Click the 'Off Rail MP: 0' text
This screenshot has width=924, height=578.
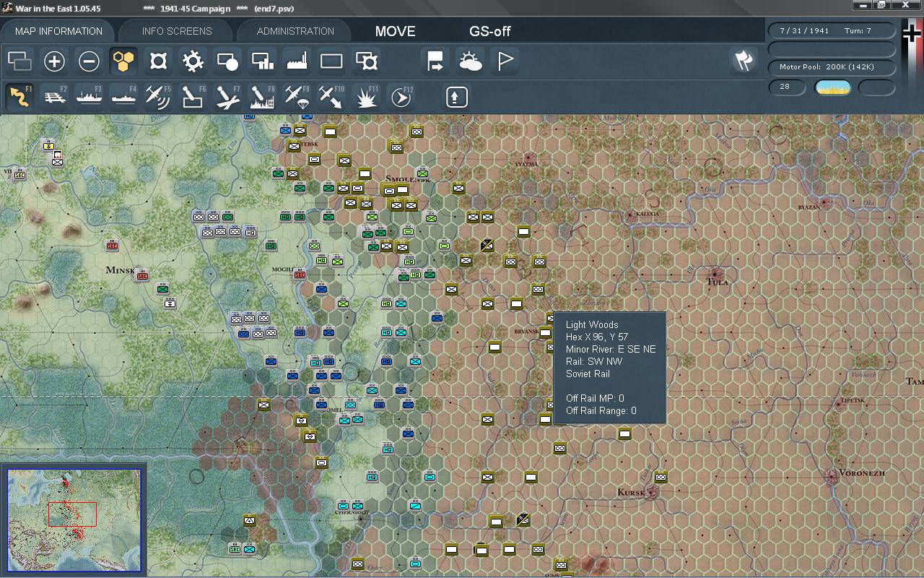tap(595, 398)
